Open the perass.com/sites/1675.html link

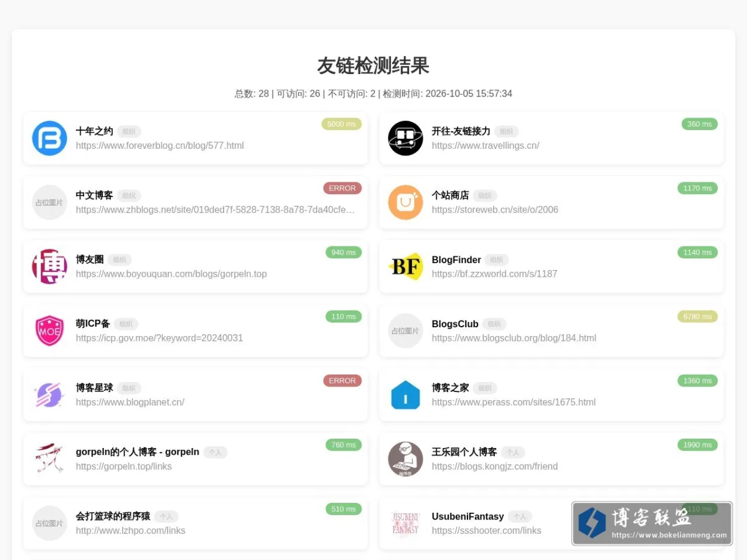514,402
